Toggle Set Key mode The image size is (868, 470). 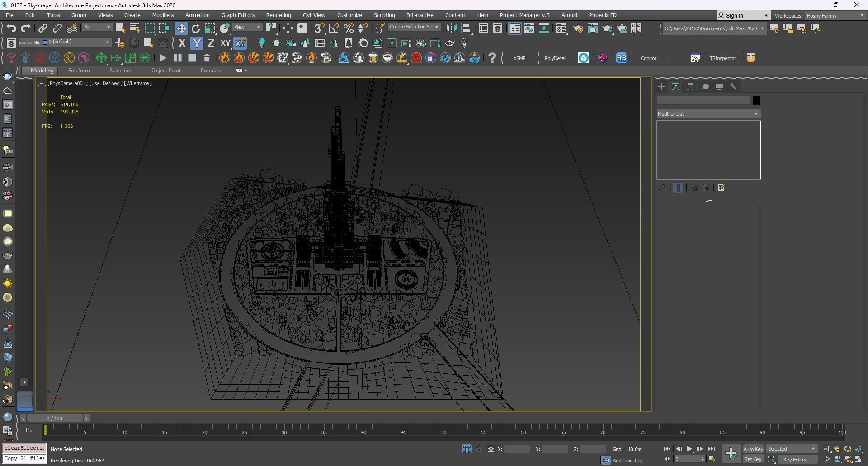(753, 460)
